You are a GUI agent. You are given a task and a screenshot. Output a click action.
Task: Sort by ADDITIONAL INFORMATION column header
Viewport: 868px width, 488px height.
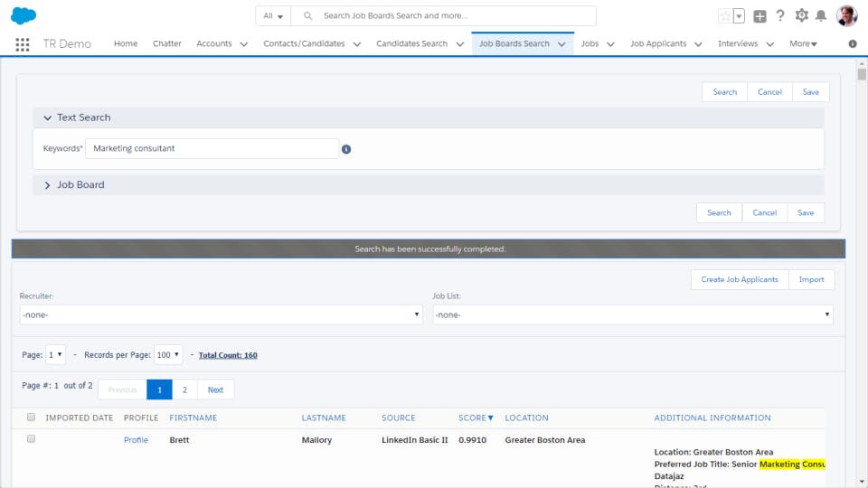(x=712, y=418)
